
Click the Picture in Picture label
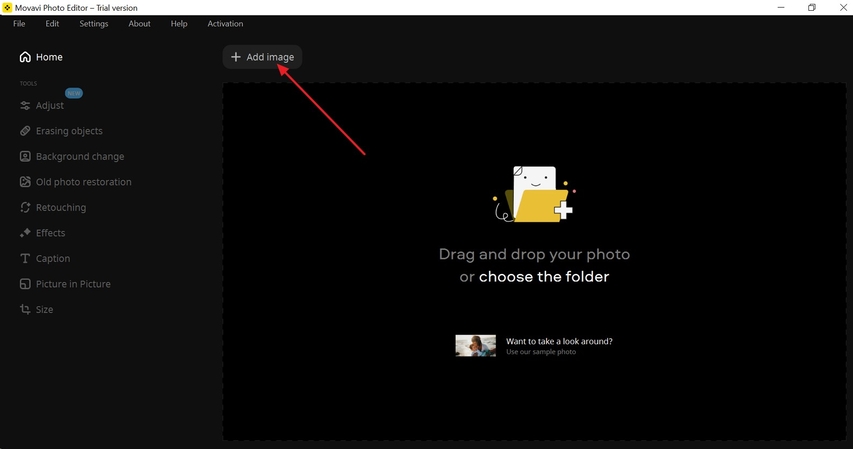point(73,284)
